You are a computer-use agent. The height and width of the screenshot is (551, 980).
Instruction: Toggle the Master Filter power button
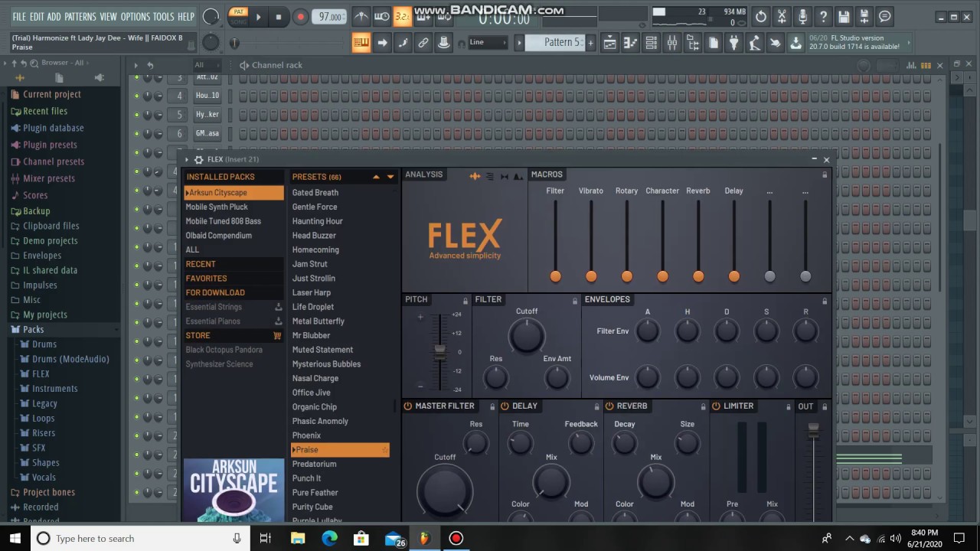click(408, 406)
